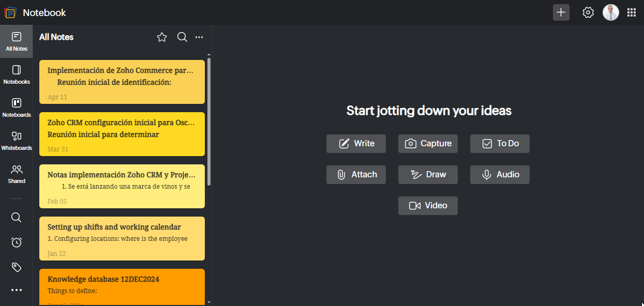Viewport: 644px width, 306px height.
Task: Click the Draw sketch button
Action: click(x=428, y=175)
